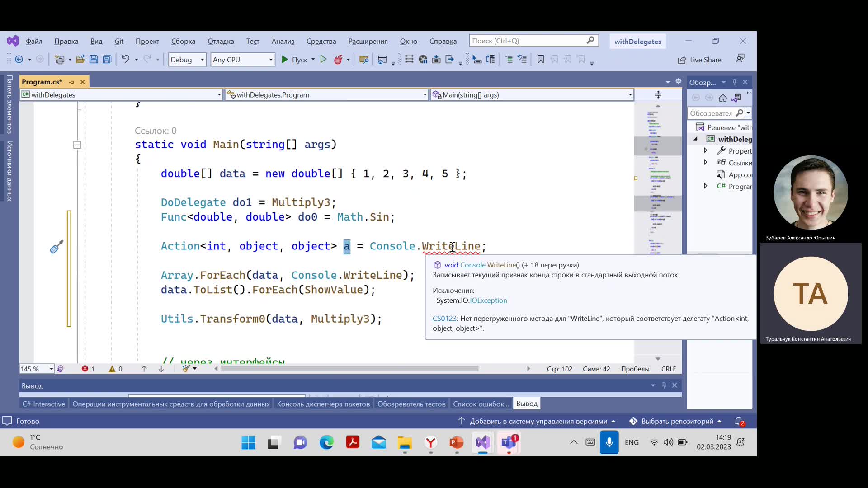Switch to Обозреватель тестов tab
Viewport: 868px width, 488px height.
[x=411, y=404]
